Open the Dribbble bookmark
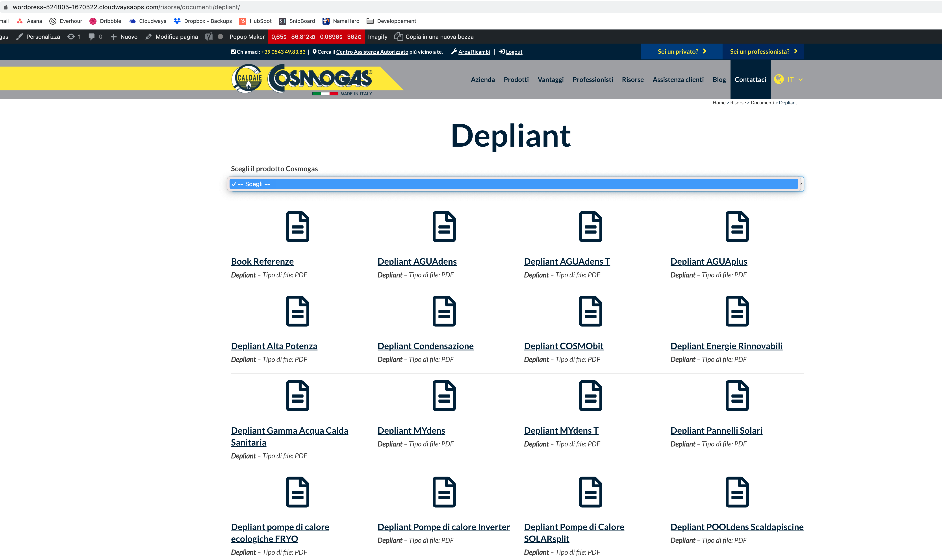 pyautogui.click(x=105, y=21)
